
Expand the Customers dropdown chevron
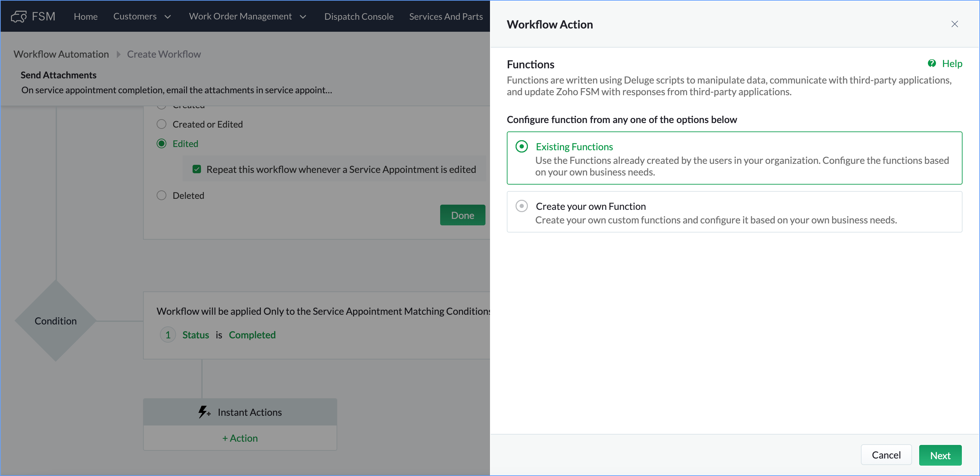coord(168,17)
